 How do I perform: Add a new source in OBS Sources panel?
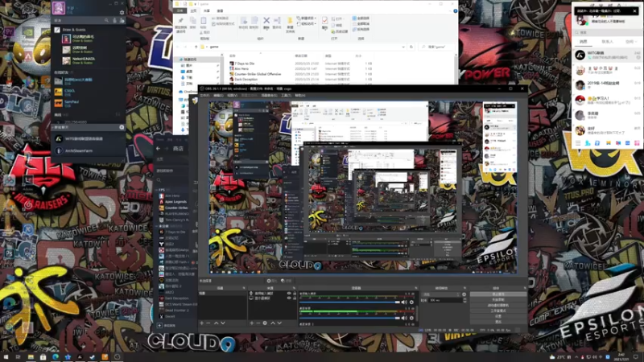(252, 323)
